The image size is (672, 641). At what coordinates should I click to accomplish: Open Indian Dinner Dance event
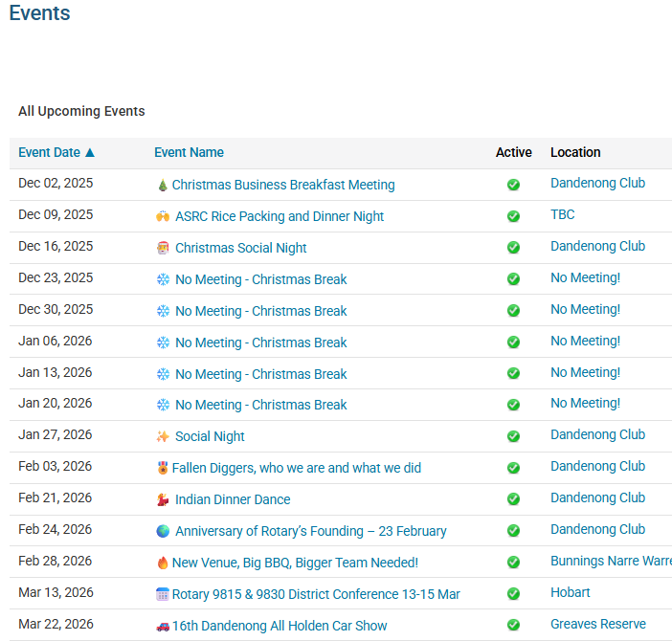(233, 499)
